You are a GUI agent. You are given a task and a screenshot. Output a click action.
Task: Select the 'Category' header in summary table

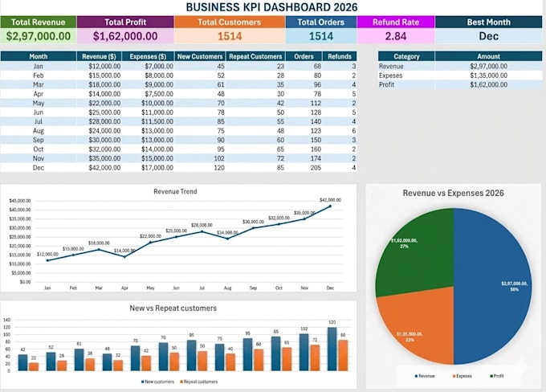click(x=406, y=56)
